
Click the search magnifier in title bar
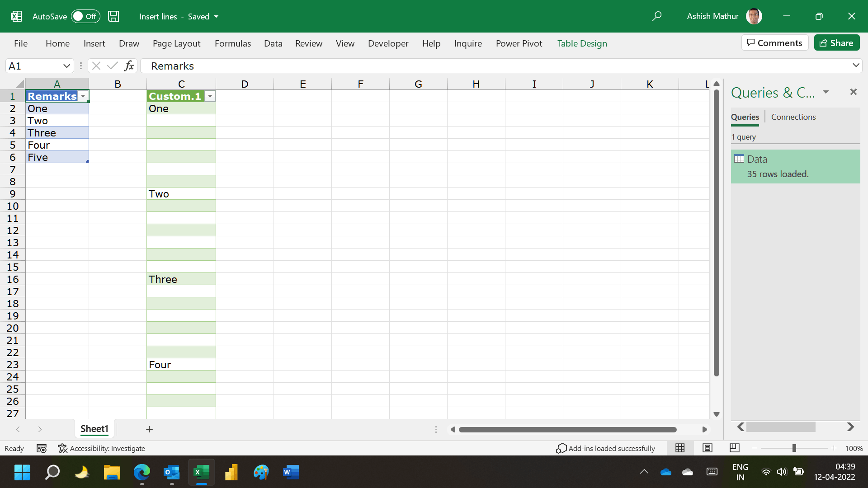click(x=657, y=16)
